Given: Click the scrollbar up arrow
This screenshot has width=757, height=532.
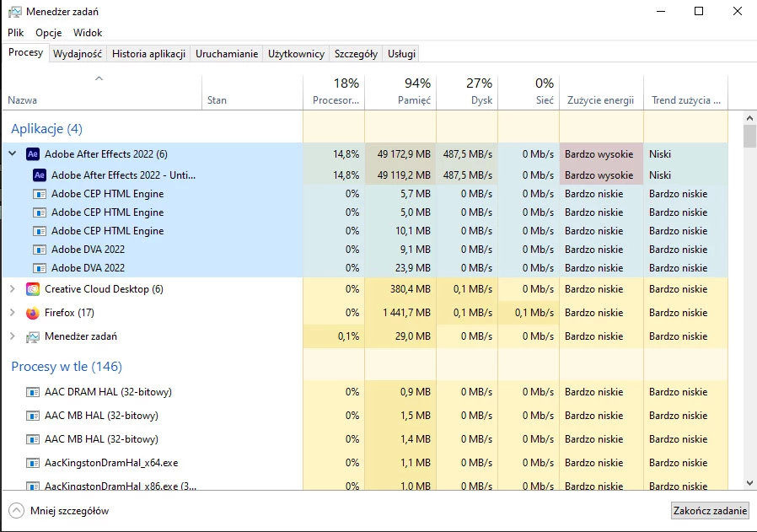Looking at the screenshot, I should click(749, 118).
